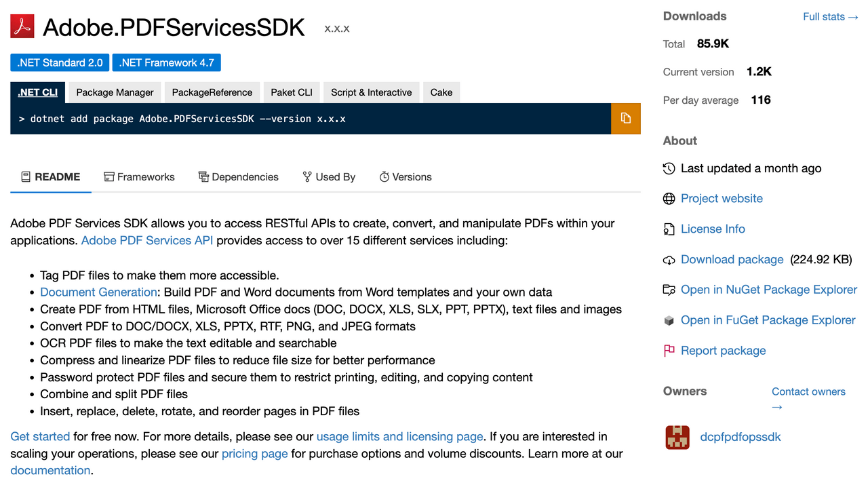Click the License Info document icon
868x483 pixels.
pos(669,229)
